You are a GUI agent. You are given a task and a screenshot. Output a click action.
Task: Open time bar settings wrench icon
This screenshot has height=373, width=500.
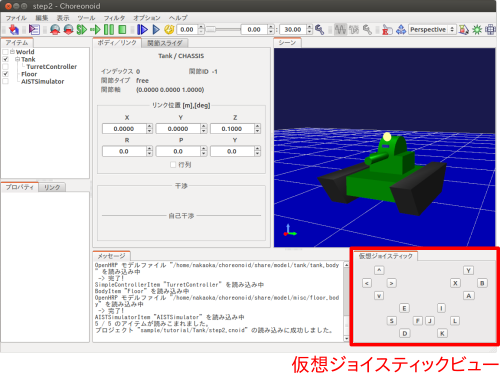(320, 30)
